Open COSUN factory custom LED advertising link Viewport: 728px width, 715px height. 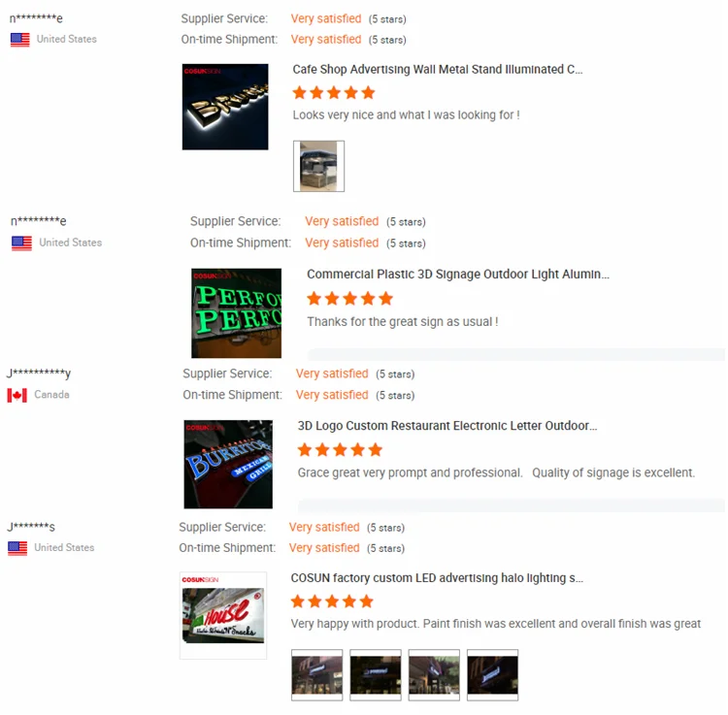pos(437,577)
